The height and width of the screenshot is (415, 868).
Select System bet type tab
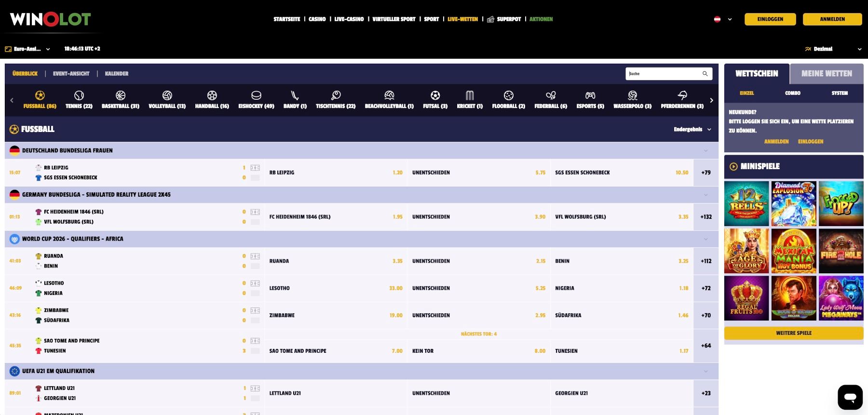(x=840, y=93)
